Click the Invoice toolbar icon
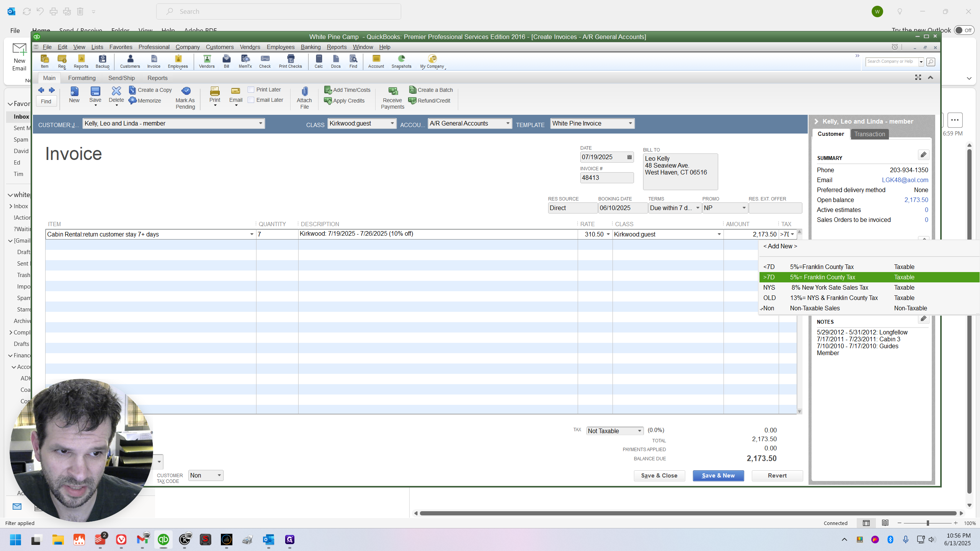 154,61
